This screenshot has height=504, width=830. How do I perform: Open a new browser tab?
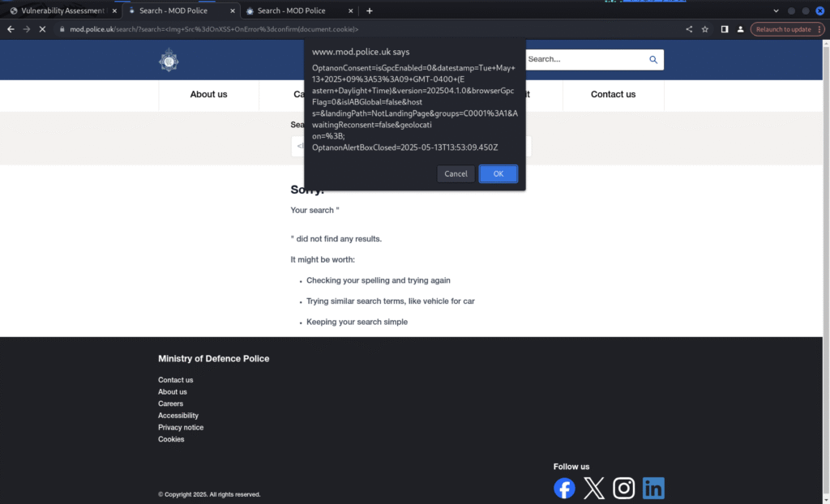[x=370, y=11]
